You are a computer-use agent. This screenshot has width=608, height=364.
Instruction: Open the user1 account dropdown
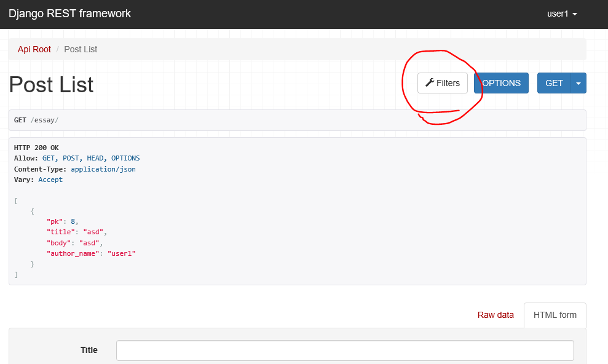pyautogui.click(x=562, y=14)
